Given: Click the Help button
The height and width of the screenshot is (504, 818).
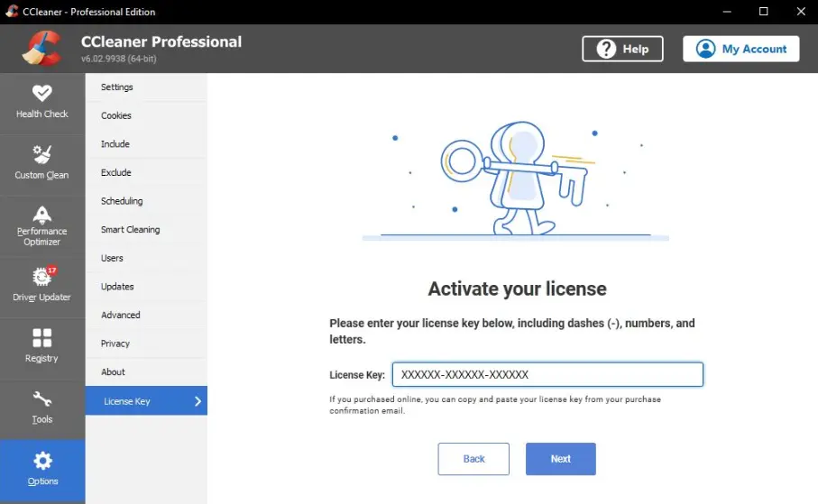Looking at the screenshot, I should [622, 49].
